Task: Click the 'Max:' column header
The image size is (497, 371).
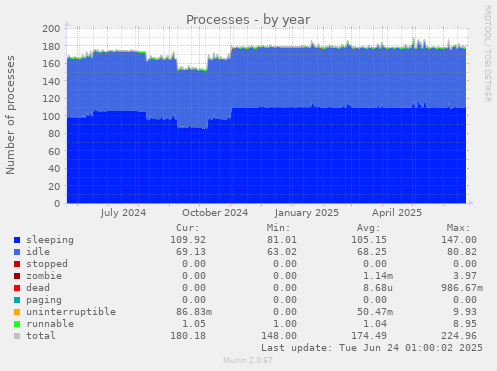Action: coord(459,228)
